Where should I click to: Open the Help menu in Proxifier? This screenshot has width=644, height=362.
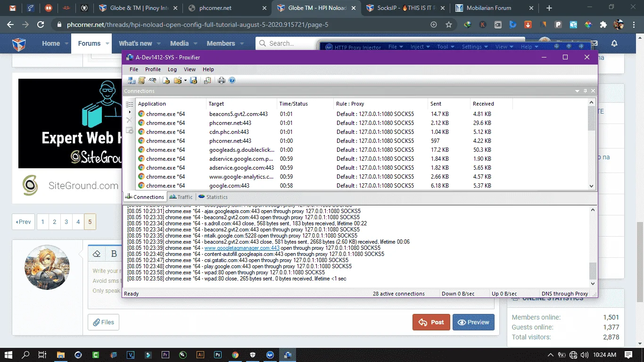coord(208,69)
